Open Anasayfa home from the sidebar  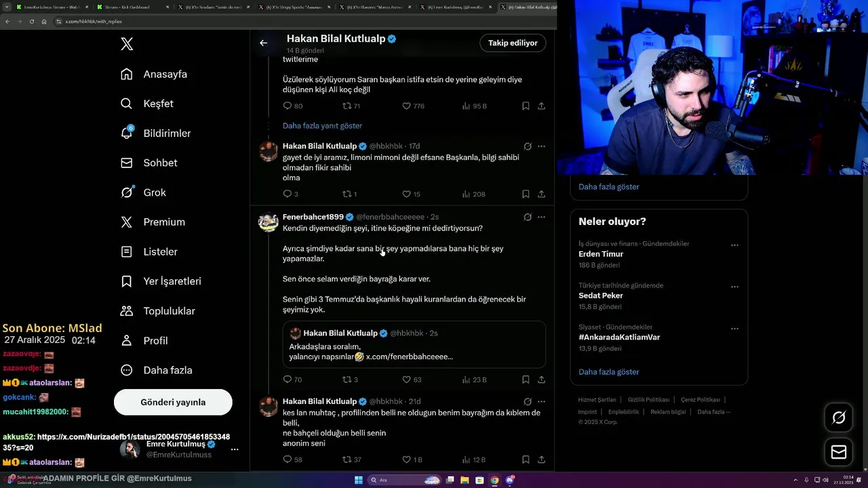tap(154, 74)
